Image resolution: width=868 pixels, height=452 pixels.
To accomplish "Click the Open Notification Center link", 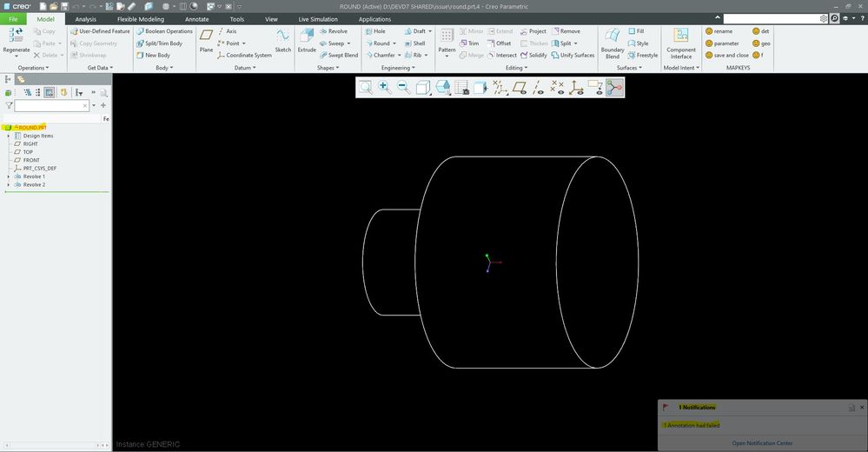I will (762, 443).
